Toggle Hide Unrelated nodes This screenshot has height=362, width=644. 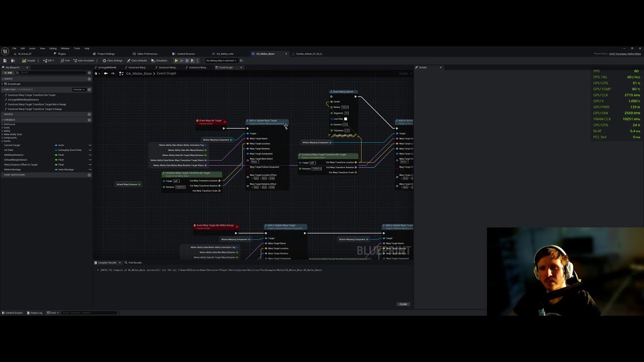pyautogui.click(x=84, y=60)
